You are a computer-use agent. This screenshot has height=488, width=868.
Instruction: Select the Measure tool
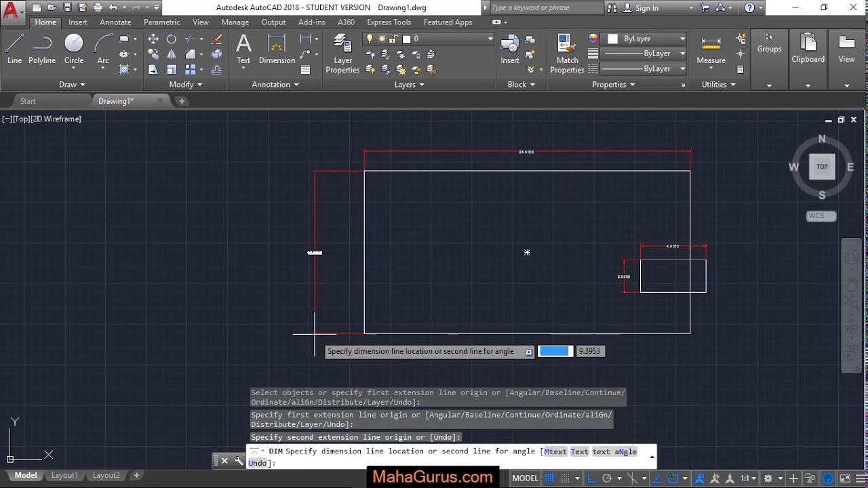(711, 49)
